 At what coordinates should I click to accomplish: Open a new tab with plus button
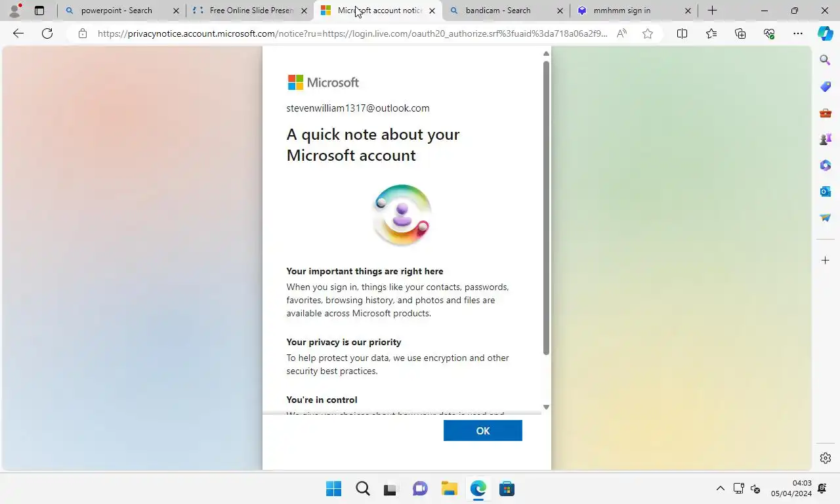pos(712,10)
